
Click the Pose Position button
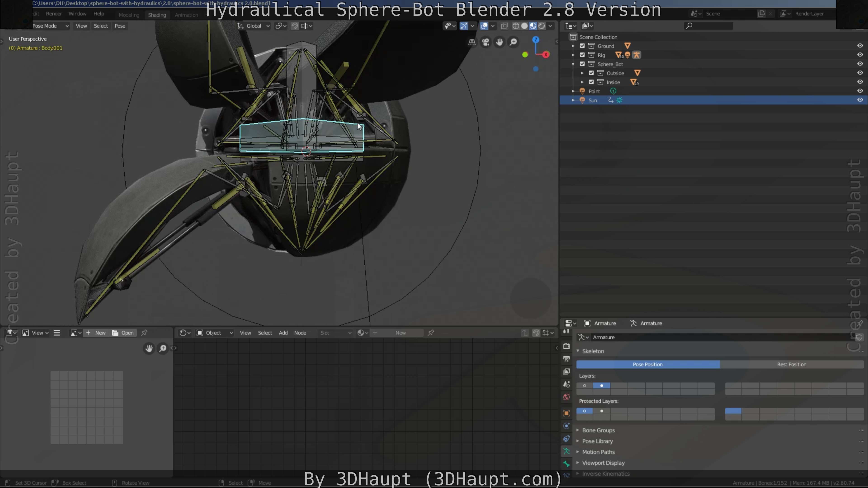click(x=648, y=364)
